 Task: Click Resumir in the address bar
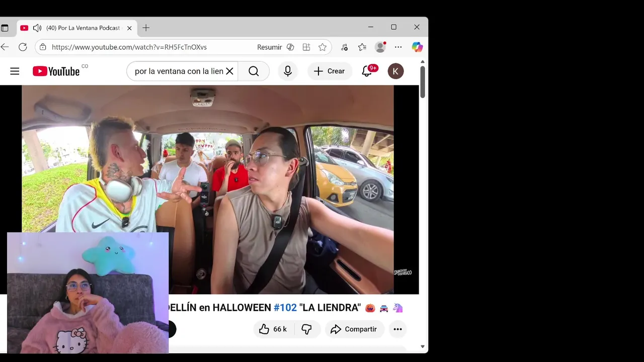(270, 47)
